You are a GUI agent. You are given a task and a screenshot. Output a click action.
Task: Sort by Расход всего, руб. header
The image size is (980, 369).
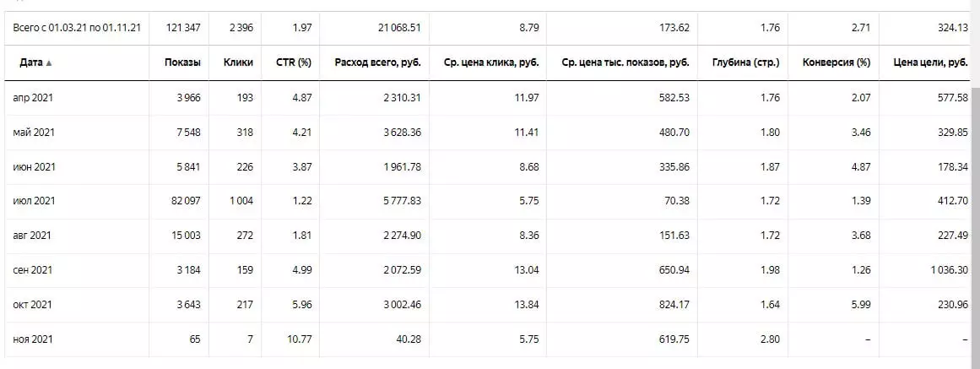(377, 62)
